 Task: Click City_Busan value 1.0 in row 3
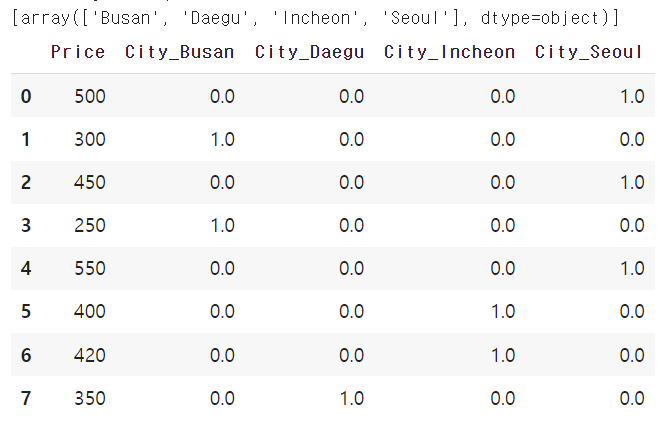(x=222, y=225)
